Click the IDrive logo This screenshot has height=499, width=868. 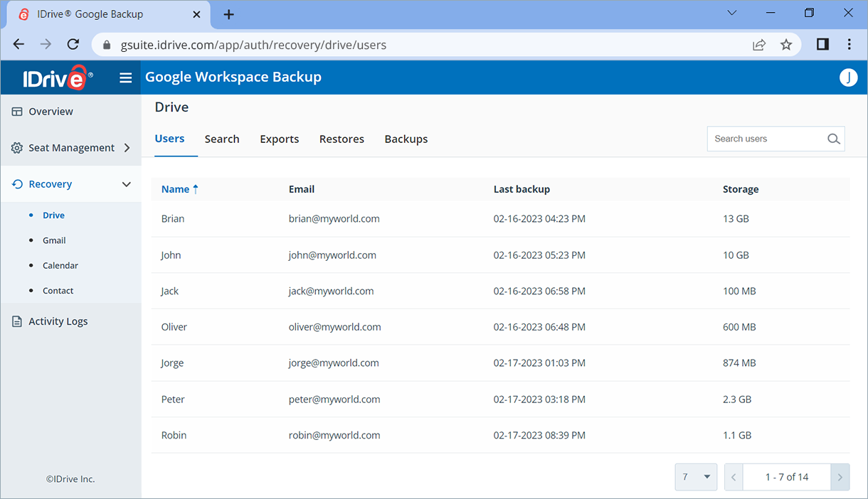point(58,77)
